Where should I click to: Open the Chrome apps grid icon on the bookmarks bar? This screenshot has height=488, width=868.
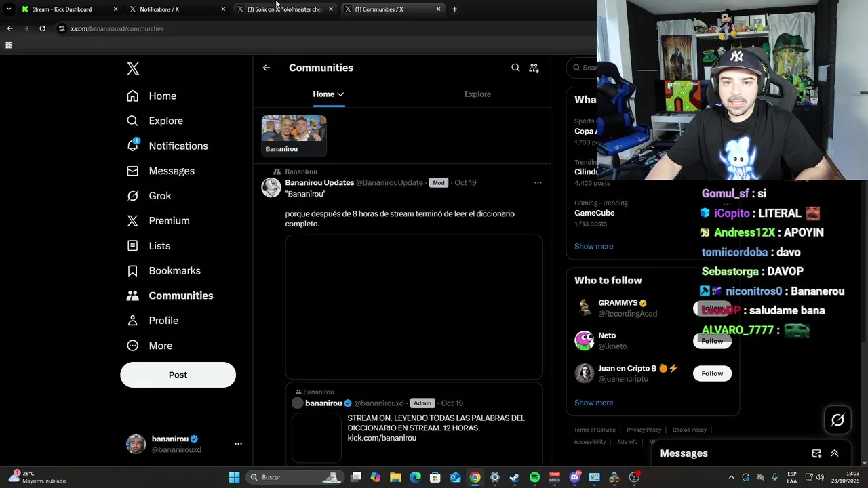(x=9, y=45)
